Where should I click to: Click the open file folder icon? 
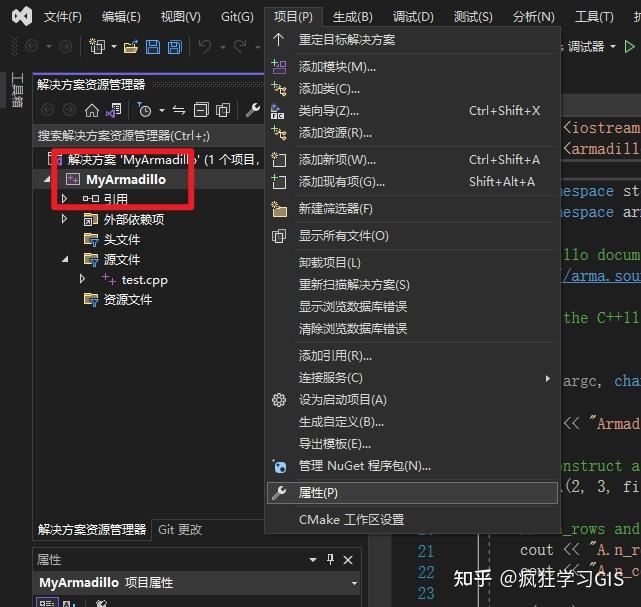(x=131, y=47)
